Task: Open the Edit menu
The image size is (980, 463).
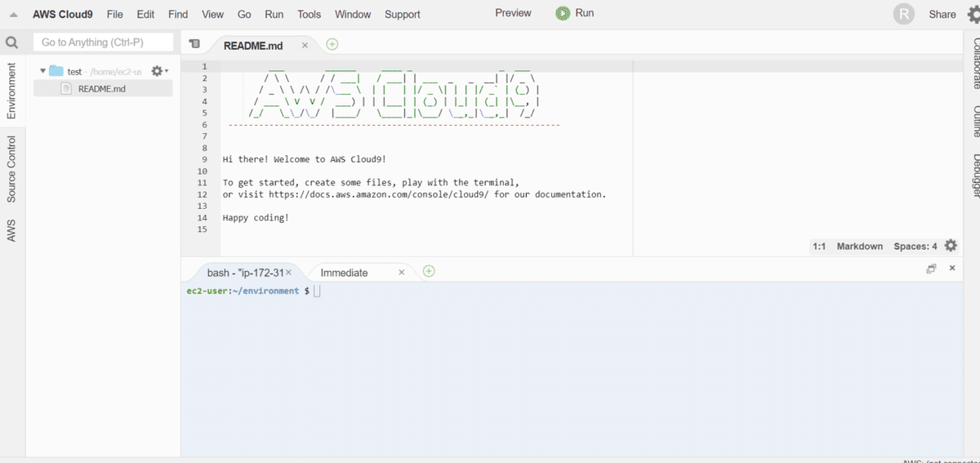Action: 145,14
